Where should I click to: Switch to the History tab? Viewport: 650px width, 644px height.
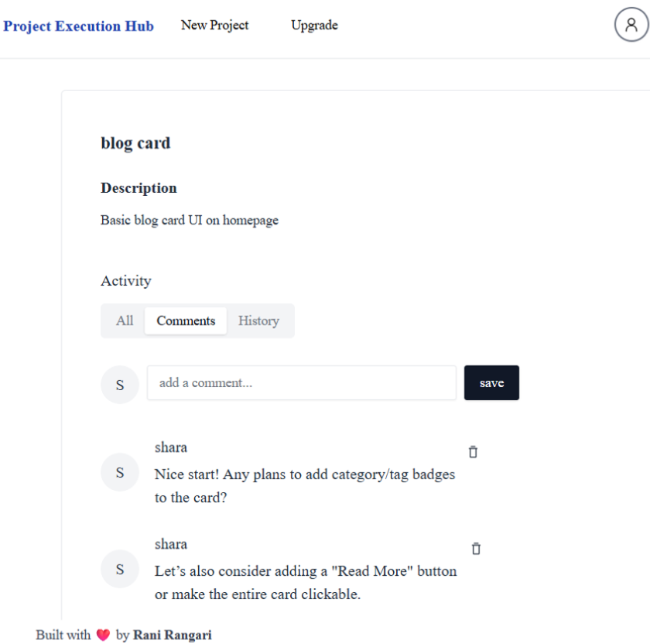(258, 320)
